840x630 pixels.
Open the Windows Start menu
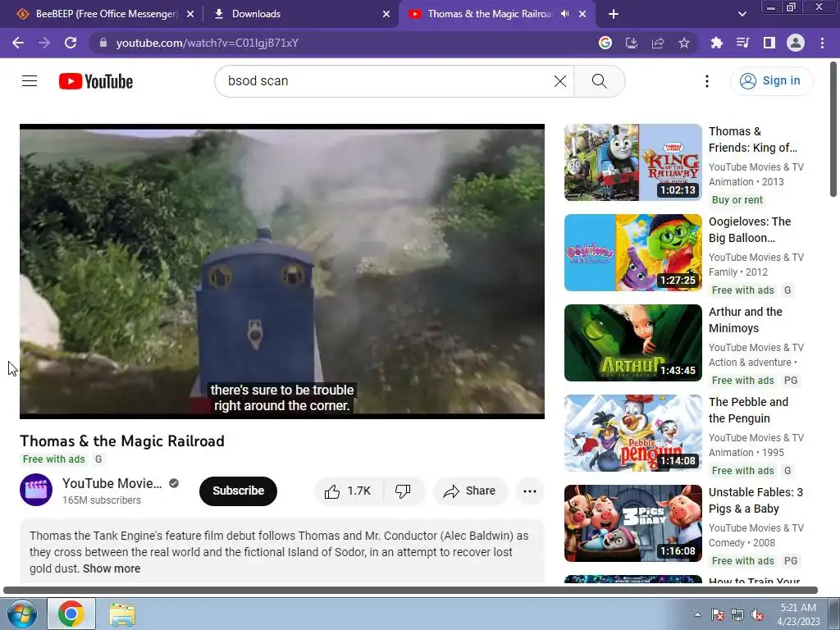tap(21, 614)
